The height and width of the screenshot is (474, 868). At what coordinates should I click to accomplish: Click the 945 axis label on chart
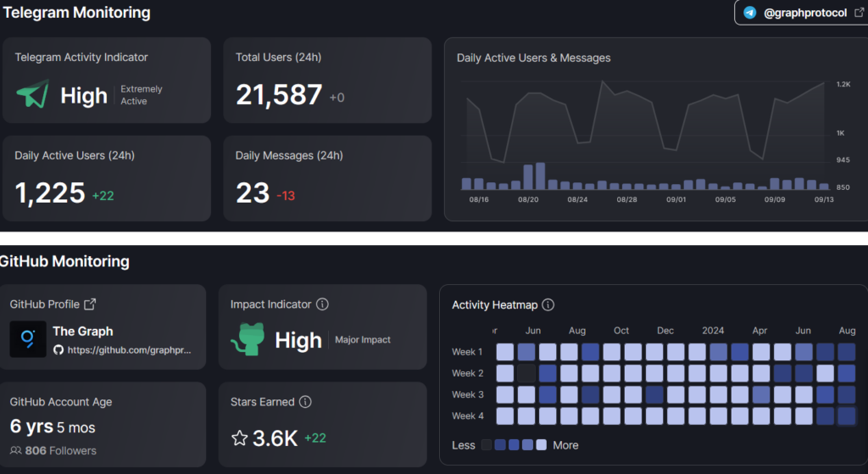(843, 159)
